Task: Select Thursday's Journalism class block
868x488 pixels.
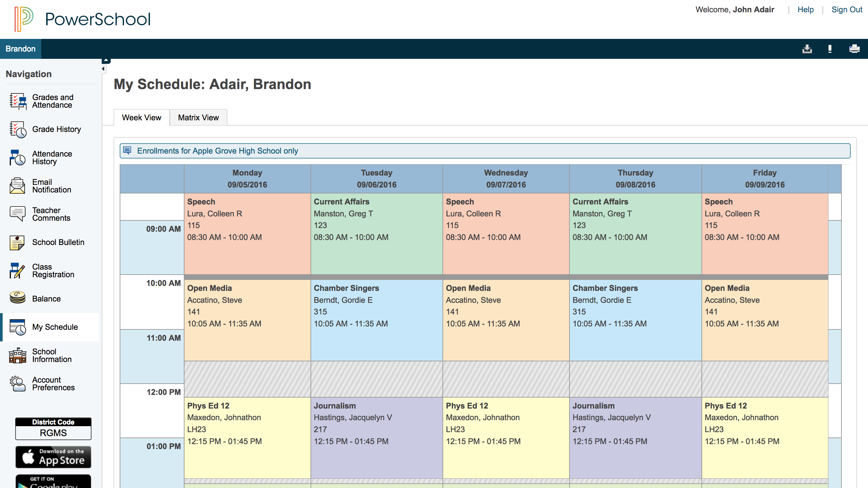Action: point(636,438)
